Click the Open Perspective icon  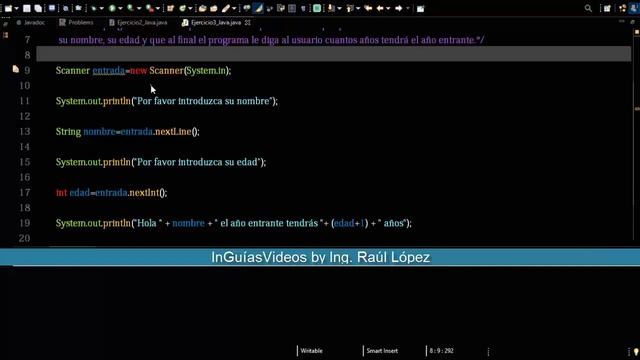(607, 8)
